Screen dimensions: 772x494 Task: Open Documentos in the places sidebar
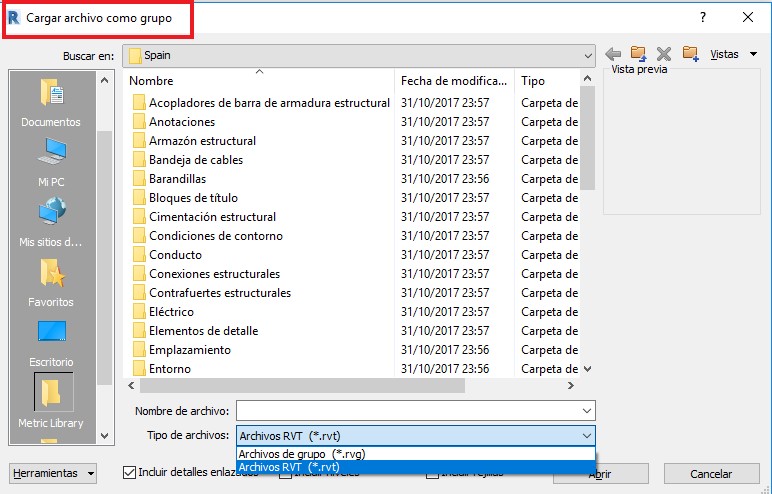51,103
